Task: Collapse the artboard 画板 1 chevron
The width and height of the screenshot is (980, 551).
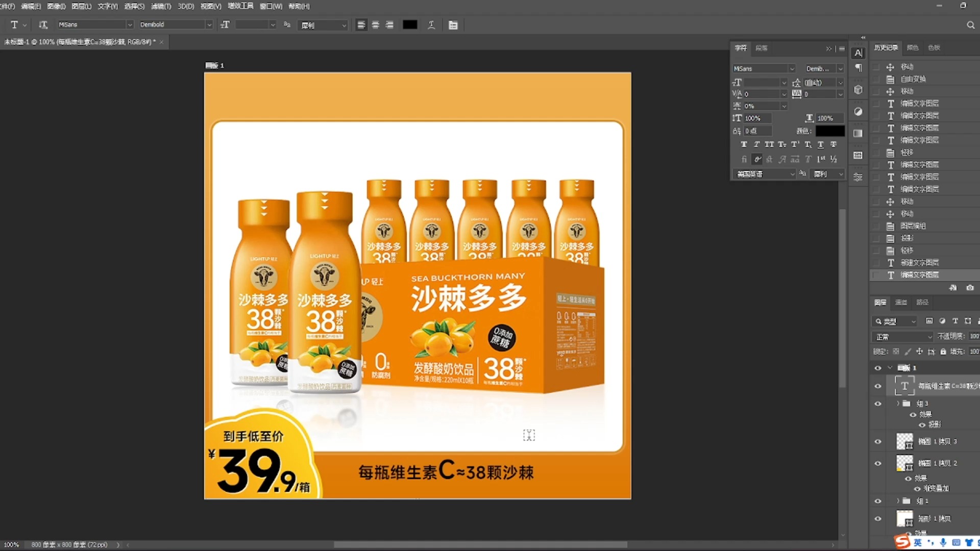Action: point(890,368)
